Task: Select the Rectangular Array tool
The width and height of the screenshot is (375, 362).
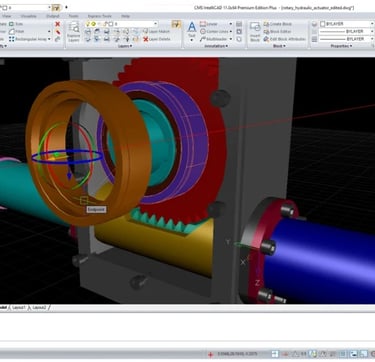Action: 29,39
